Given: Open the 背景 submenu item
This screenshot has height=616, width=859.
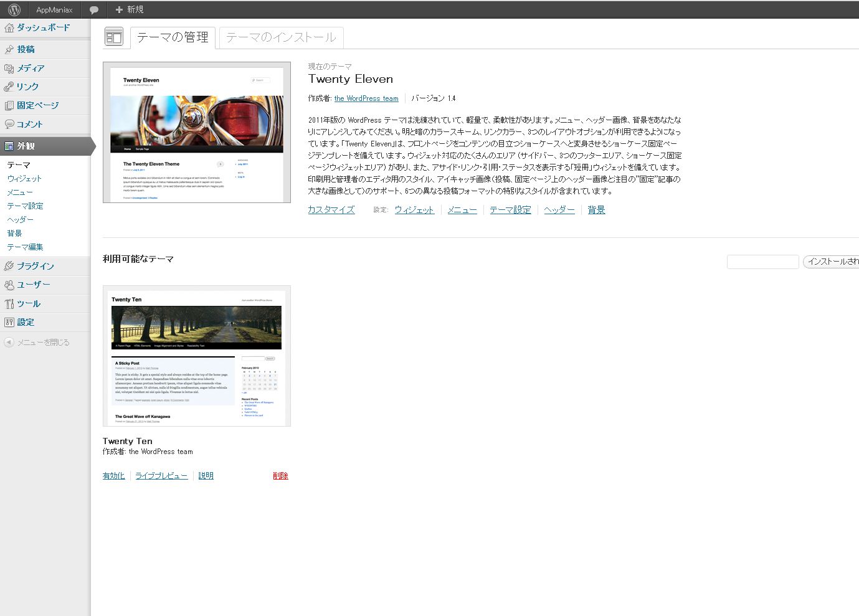Looking at the screenshot, I should click(14, 234).
